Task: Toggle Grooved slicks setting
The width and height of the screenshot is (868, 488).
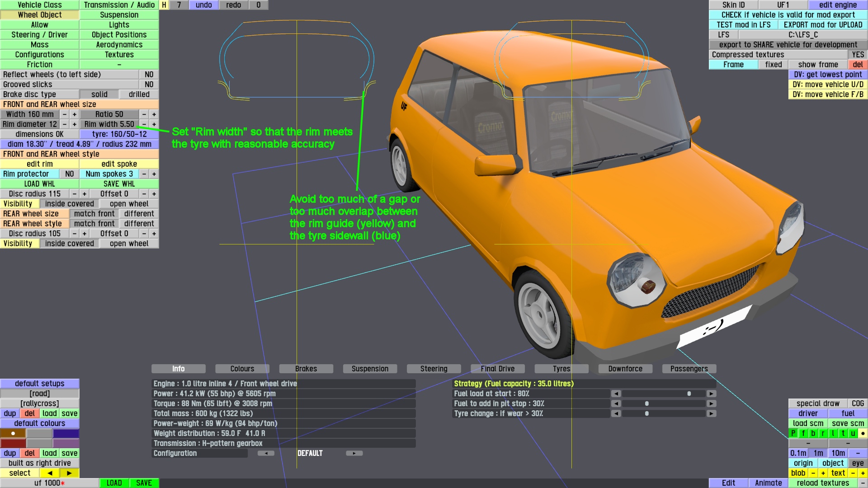Action: coord(149,84)
